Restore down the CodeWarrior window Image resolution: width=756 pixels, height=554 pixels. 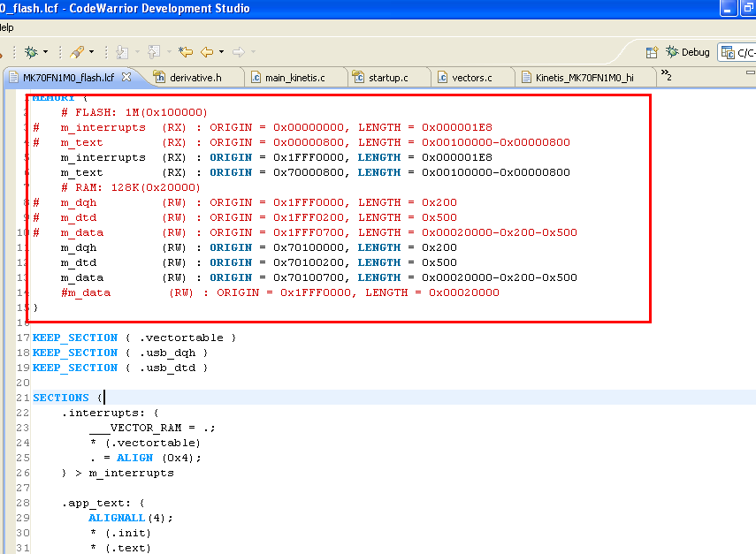(x=748, y=8)
